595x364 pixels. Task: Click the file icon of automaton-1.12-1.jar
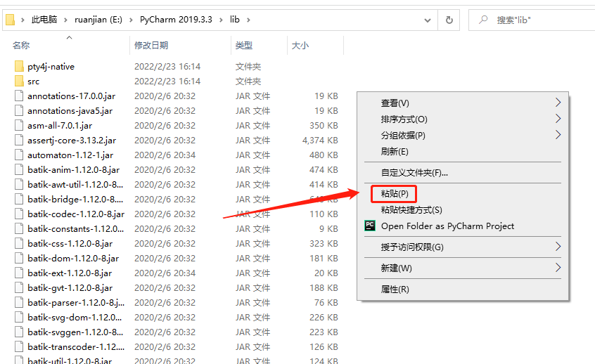click(x=19, y=155)
